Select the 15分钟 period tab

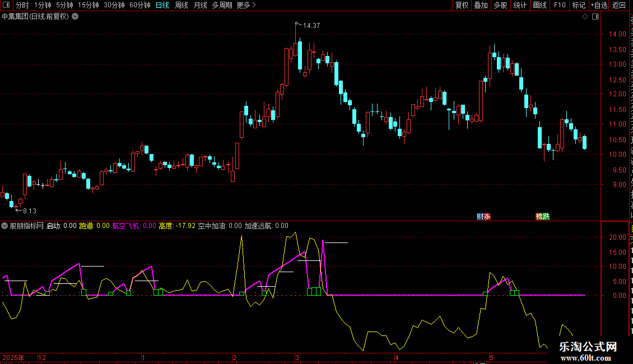88,5
